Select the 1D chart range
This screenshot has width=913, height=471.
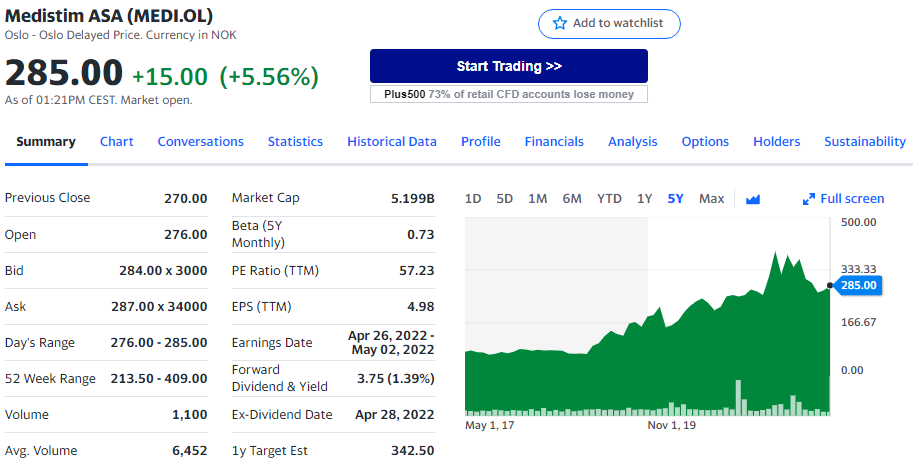[474, 199]
